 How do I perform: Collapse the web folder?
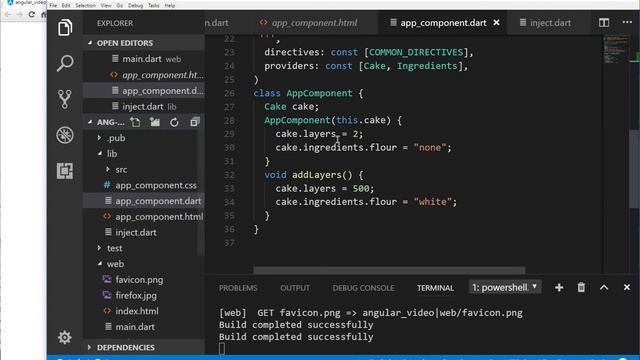click(100, 264)
